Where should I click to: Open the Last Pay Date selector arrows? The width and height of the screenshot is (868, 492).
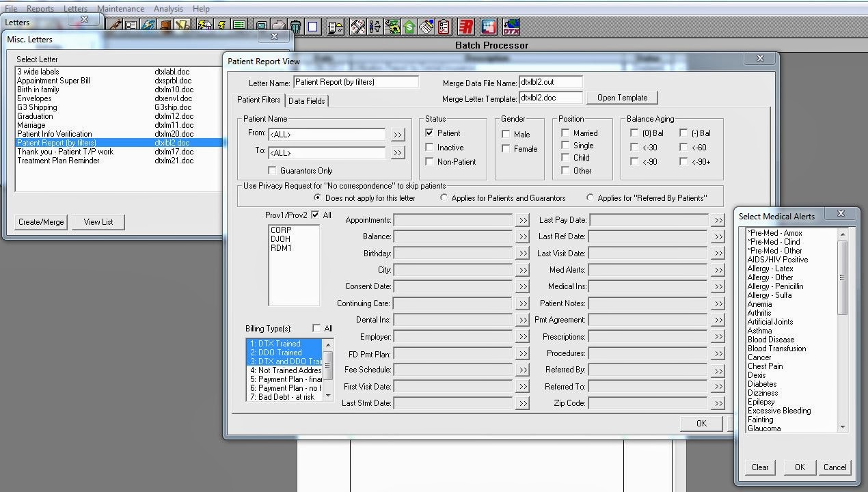(718, 221)
